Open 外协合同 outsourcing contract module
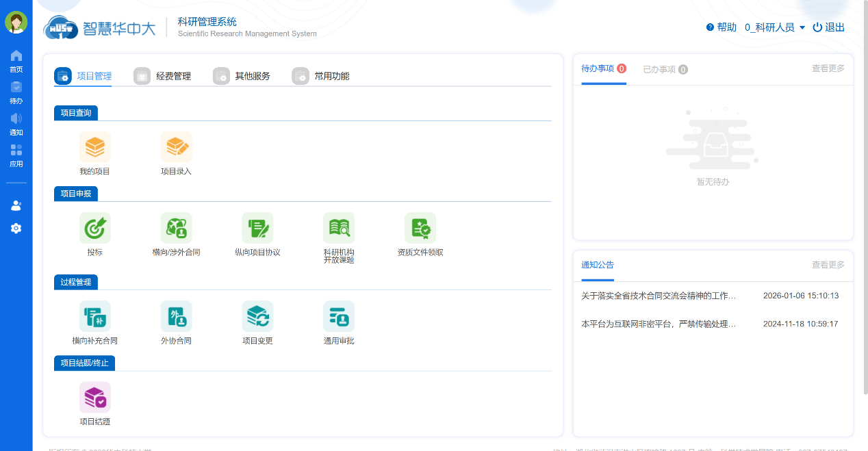Viewport: 868px width, 451px height. 177,322
